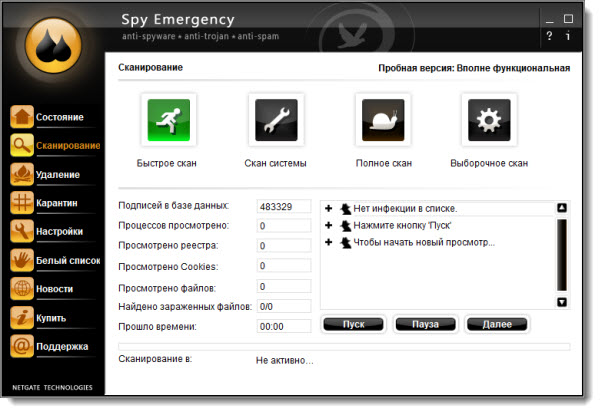This screenshot has height=413, width=600.
Task: Click the Процессов просмотрено value field
Action: click(x=284, y=226)
